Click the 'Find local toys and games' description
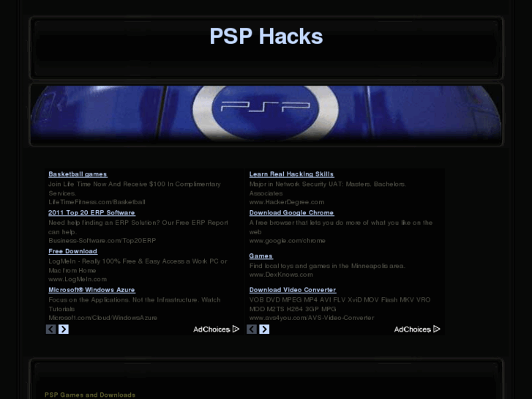 (327, 266)
